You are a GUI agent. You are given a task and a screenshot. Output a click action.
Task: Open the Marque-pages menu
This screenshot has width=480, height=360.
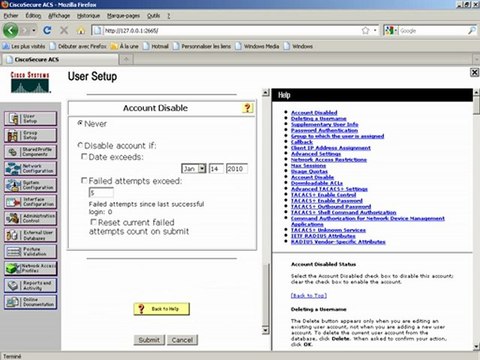(x=123, y=16)
